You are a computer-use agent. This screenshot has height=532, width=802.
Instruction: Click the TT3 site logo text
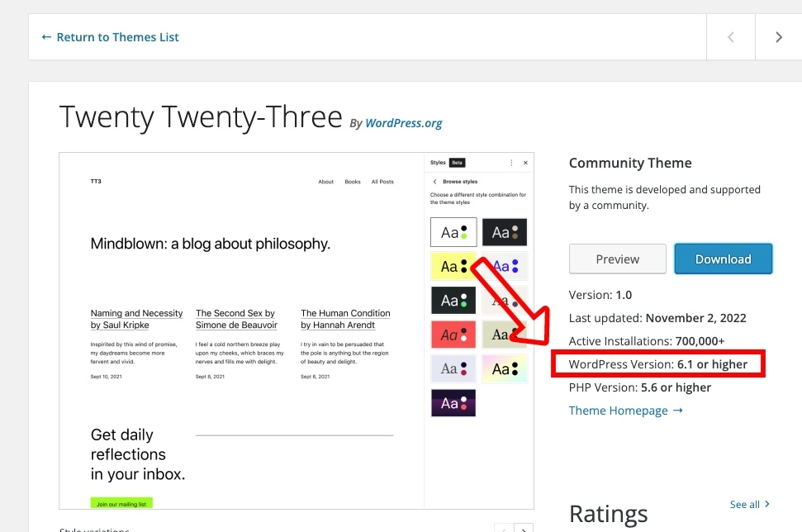point(96,181)
